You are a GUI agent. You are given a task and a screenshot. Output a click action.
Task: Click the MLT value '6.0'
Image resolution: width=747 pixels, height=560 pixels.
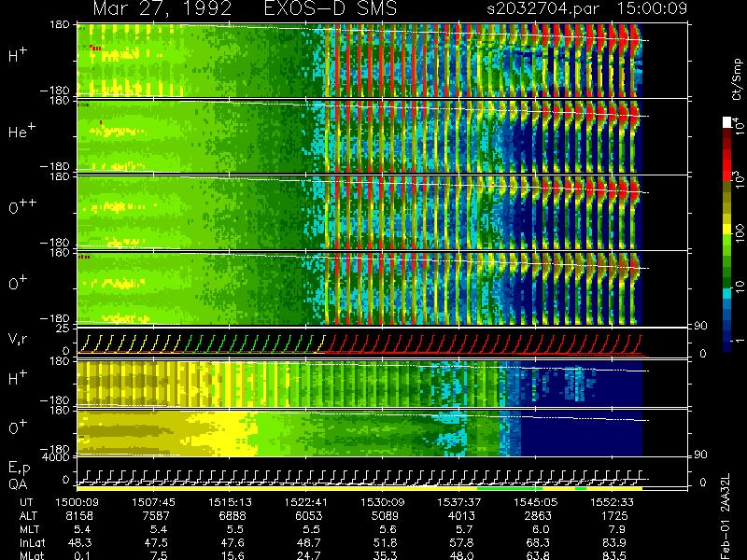pyautogui.click(x=541, y=529)
